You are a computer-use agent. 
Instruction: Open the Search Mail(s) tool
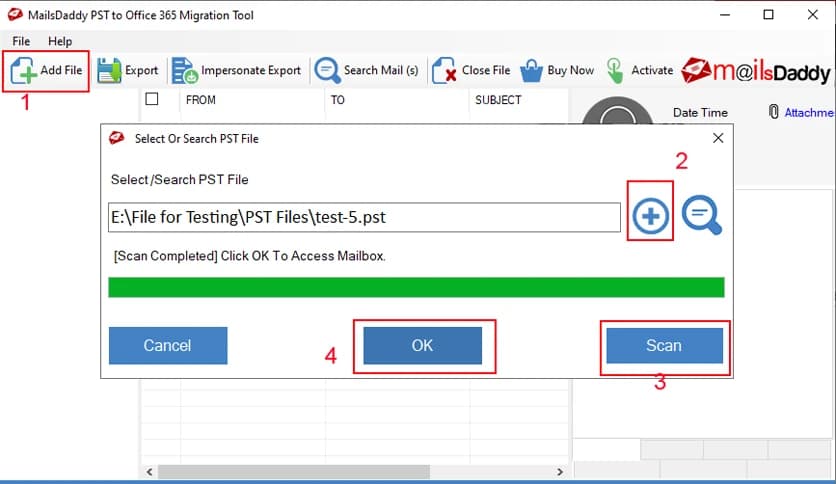pos(367,70)
